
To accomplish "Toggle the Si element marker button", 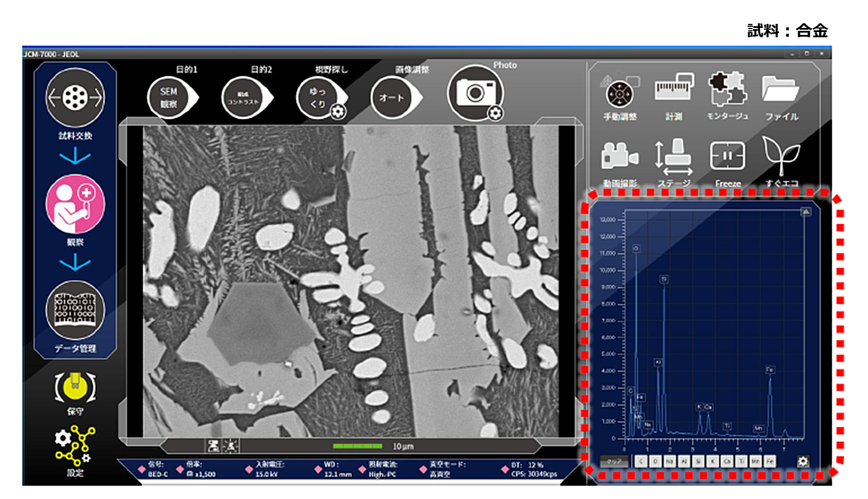I will [698, 461].
